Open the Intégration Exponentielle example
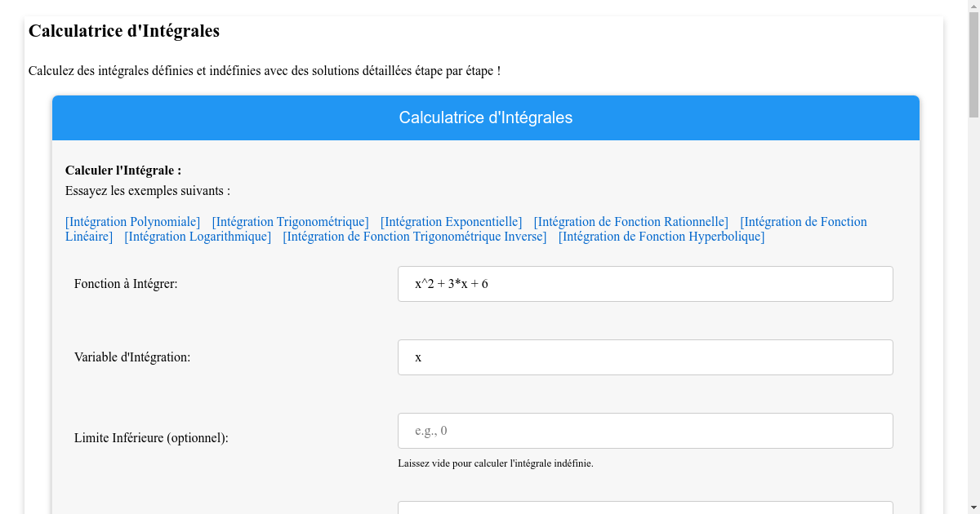 tap(451, 221)
